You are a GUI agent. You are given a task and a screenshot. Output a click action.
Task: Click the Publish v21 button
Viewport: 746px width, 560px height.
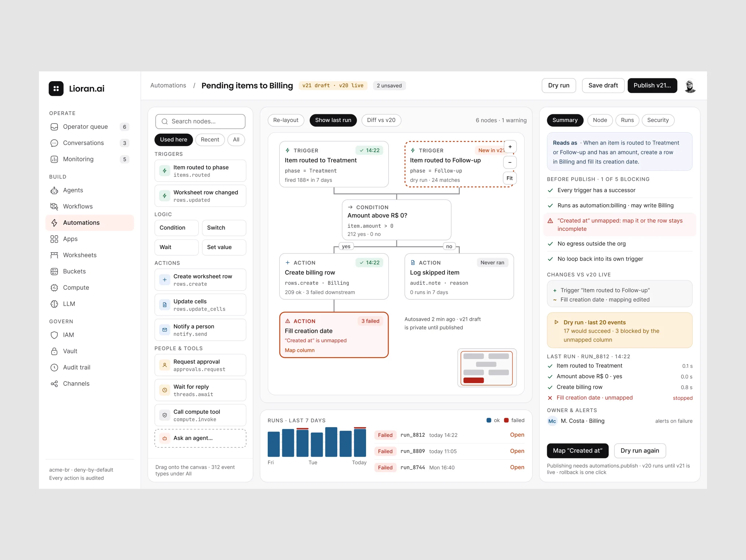(652, 86)
